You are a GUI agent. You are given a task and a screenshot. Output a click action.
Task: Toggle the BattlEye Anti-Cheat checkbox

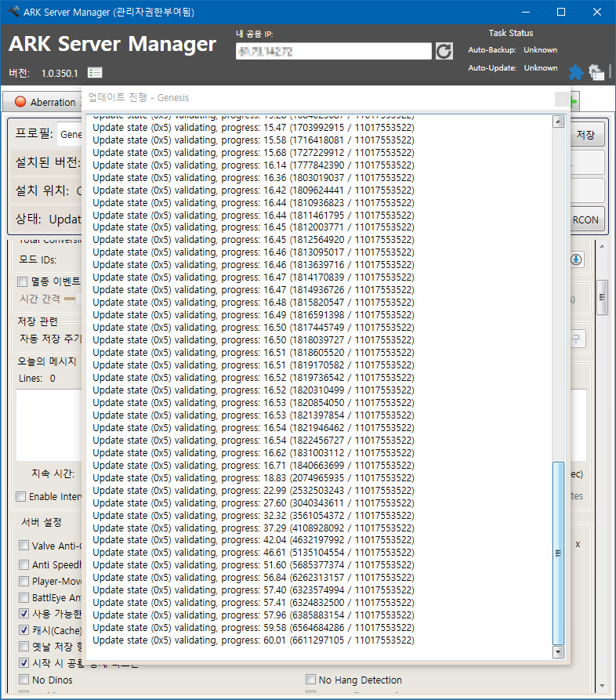tap(24, 598)
